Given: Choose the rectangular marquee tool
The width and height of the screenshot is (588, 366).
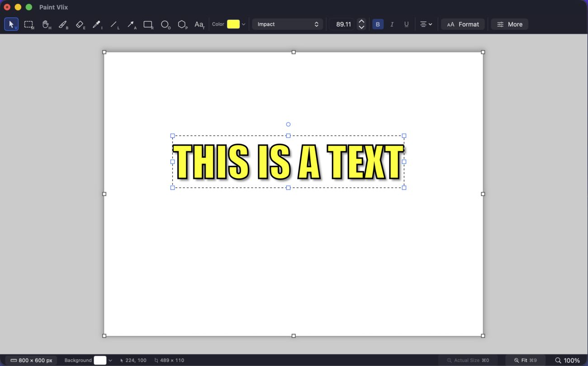Looking at the screenshot, I should (29, 24).
